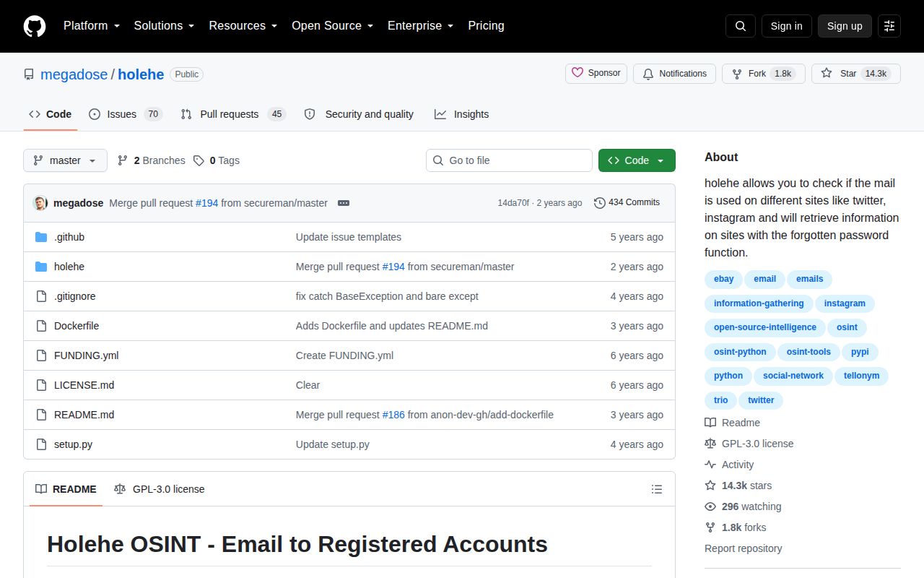This screenshot has width=924, height=578.
Task: Expand the Solutions menu
Action: point(164,26)
